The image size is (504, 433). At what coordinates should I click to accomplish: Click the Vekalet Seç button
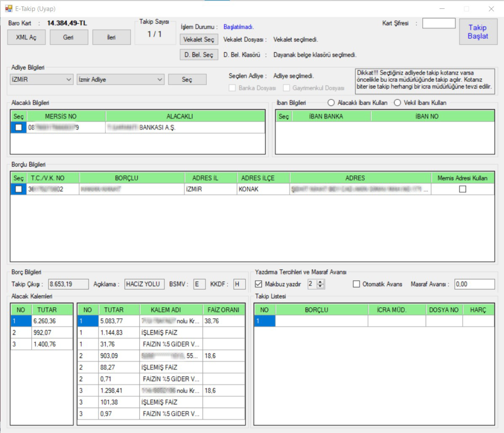coord(198,39)
